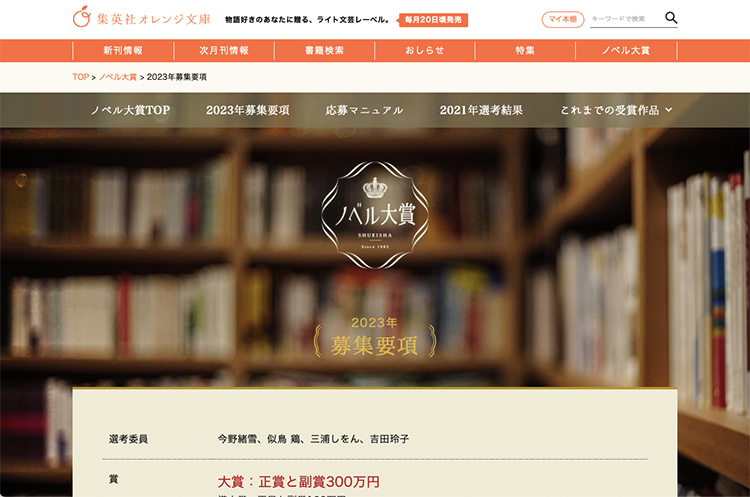
Task: Click the ノベル大賞 crown emblem
Action: 375,215
